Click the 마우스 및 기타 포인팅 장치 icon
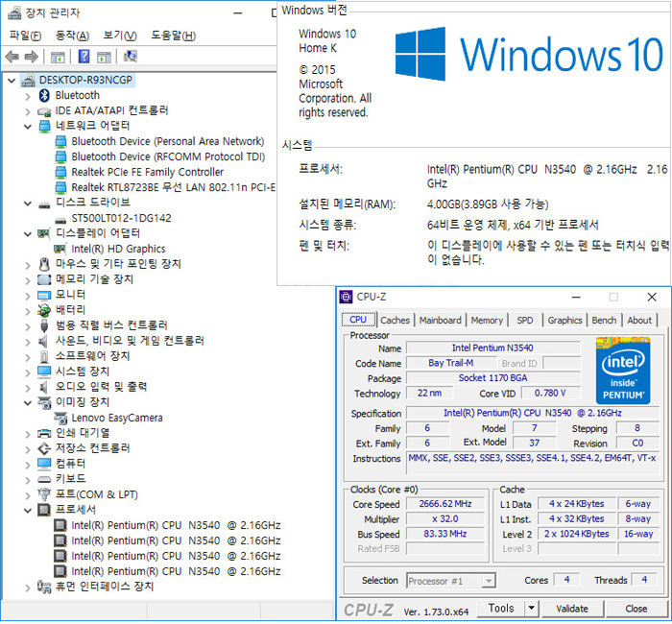Image resolution: width=672 pixels, height=624 pixels. coord(44,264)
